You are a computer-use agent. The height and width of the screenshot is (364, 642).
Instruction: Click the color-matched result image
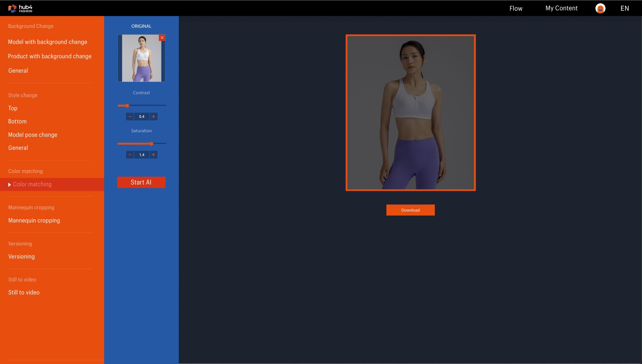(411, 113)
